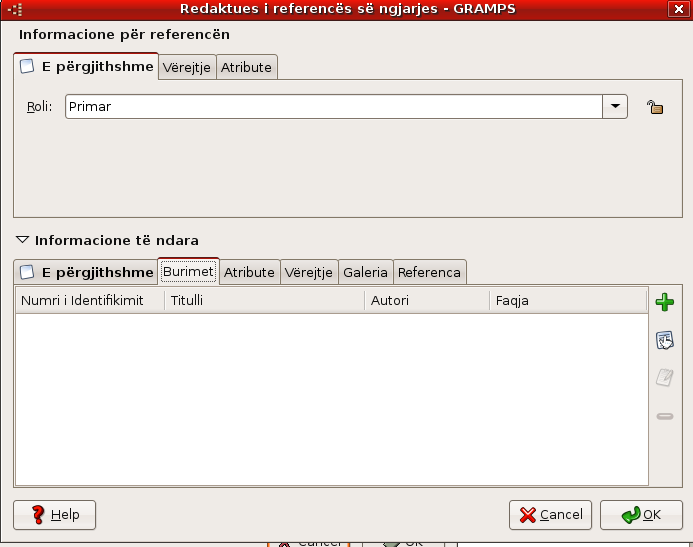Screen dimensions: 693x547
Task: Add a new source with the green plus icon
Action: 664,302
